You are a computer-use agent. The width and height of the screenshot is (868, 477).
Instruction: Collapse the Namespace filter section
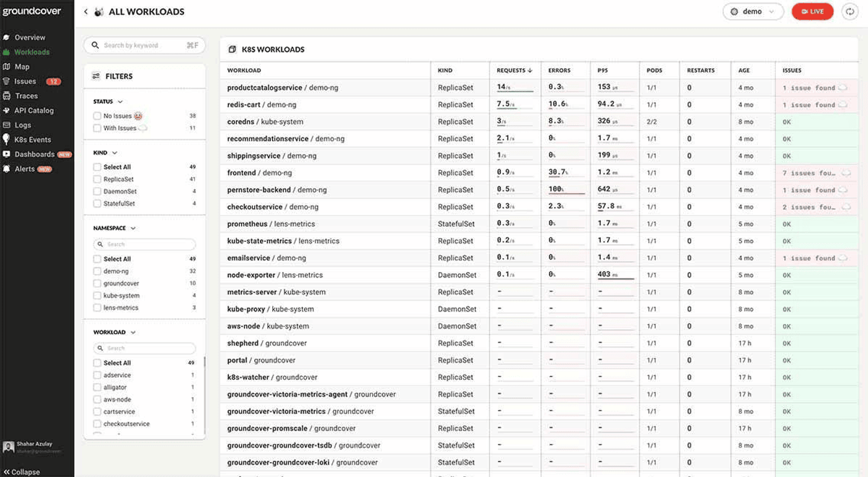(x=133, y=228)
